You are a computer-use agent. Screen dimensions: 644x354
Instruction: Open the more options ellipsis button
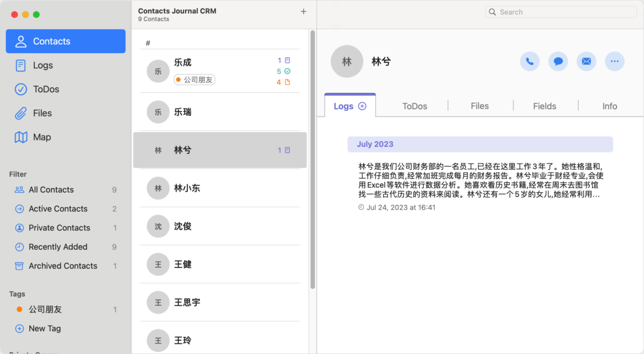tap(615, 62)
